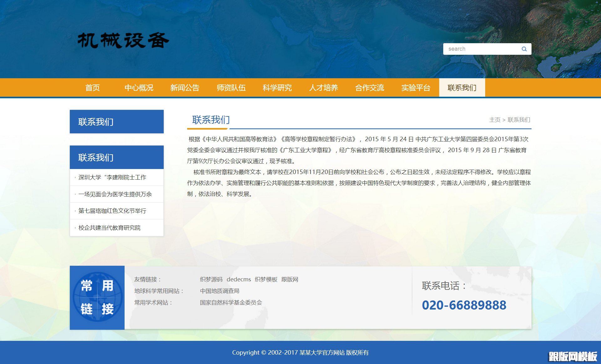The image size is (601, 364).
Task: Select the 师资队伍 navigation item
Action: click(231, 88)
